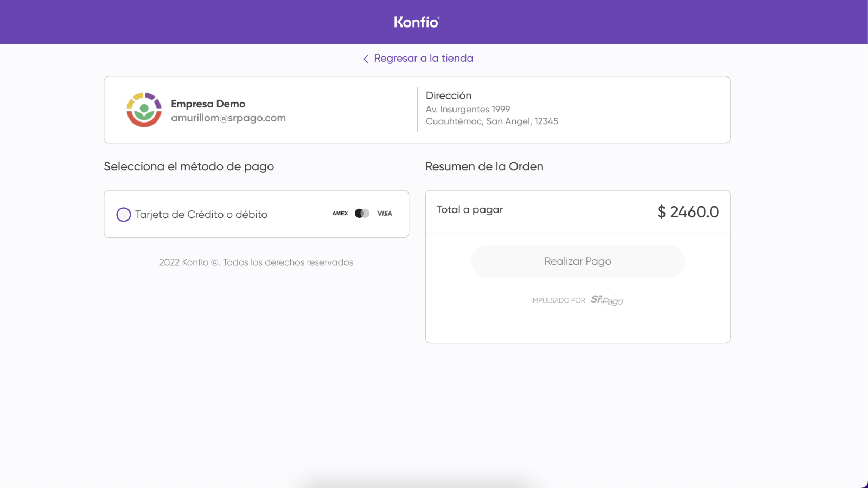Click the Dirección heading
The height and width of the screenshot is (488, 868).
(449, 95)
